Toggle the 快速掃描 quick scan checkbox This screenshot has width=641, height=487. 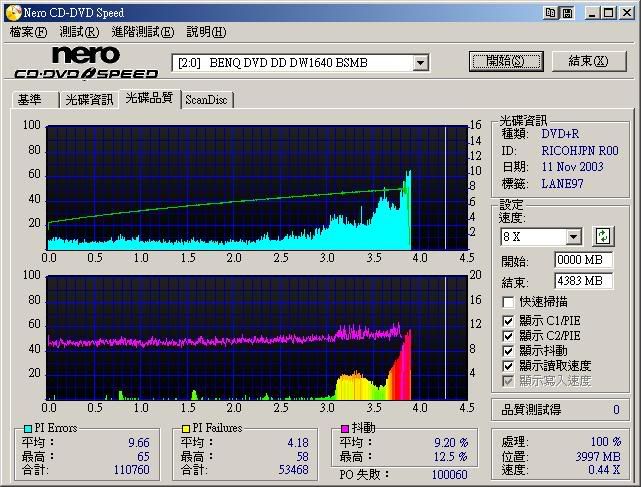point(508,302)
